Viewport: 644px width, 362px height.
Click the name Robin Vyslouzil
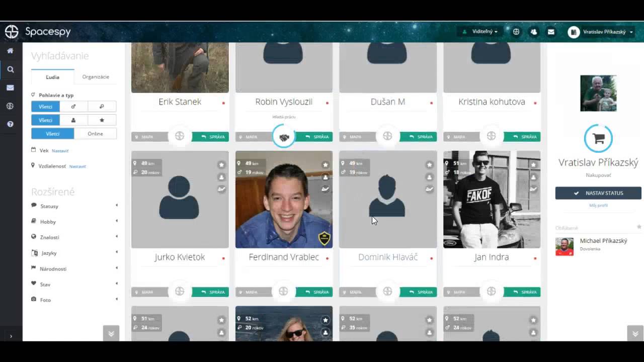(x=284, y=102)
